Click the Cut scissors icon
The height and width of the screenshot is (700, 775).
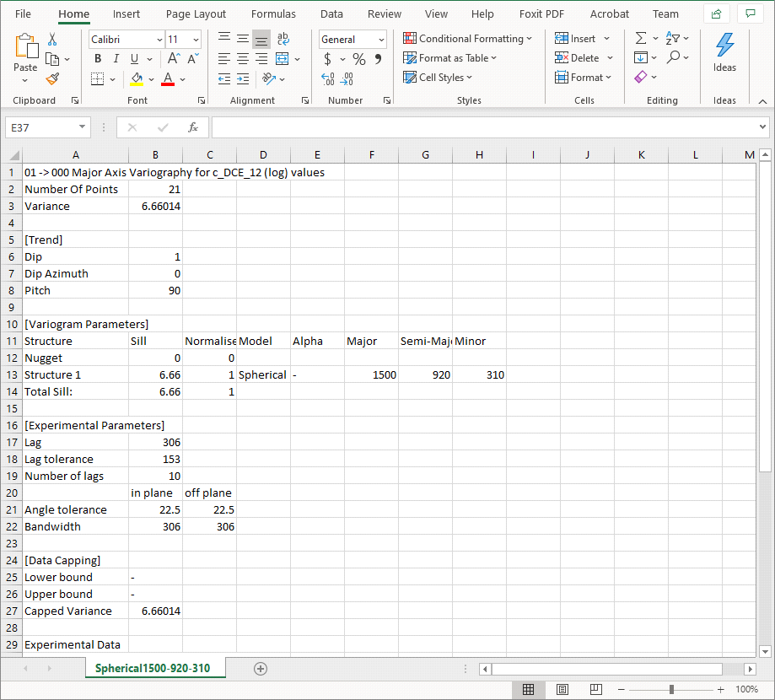[x=52, y=39]
